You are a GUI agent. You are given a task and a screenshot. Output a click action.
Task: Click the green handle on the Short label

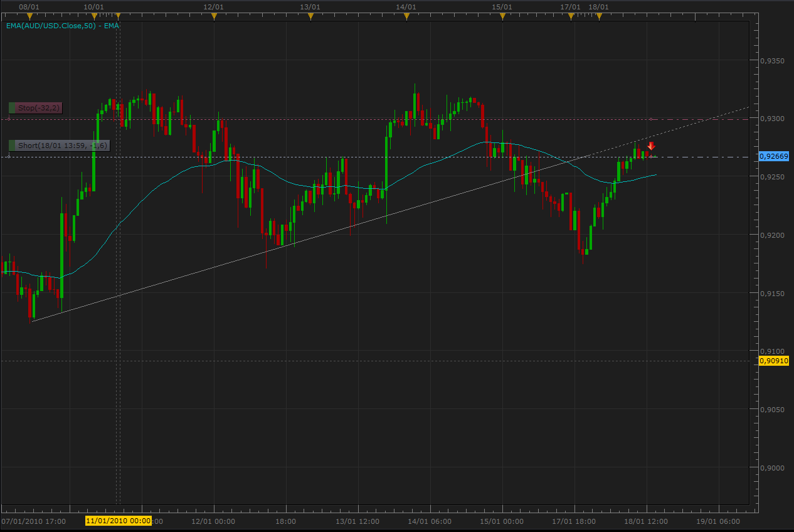coord(13,146)
